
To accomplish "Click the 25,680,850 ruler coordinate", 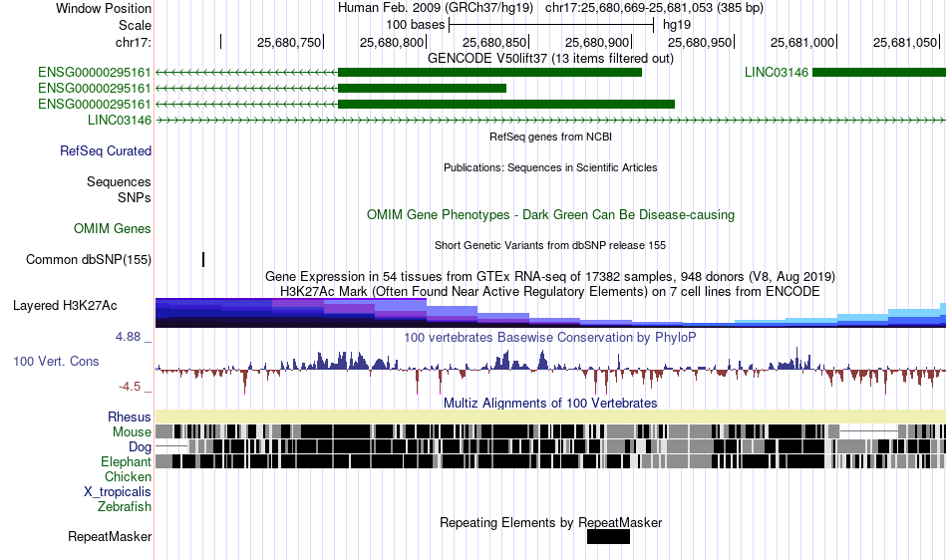I will coord(494,42).
